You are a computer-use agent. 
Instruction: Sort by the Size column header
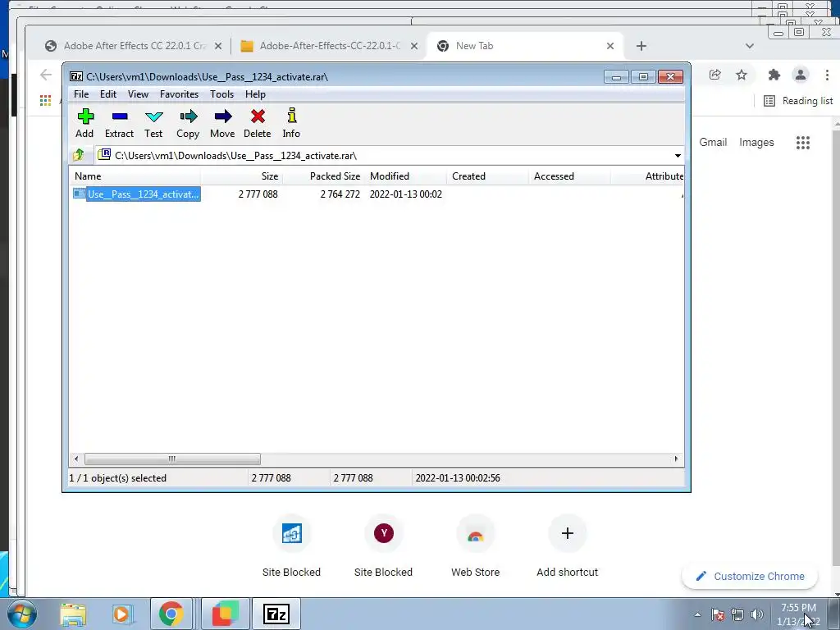pos(242,176)
